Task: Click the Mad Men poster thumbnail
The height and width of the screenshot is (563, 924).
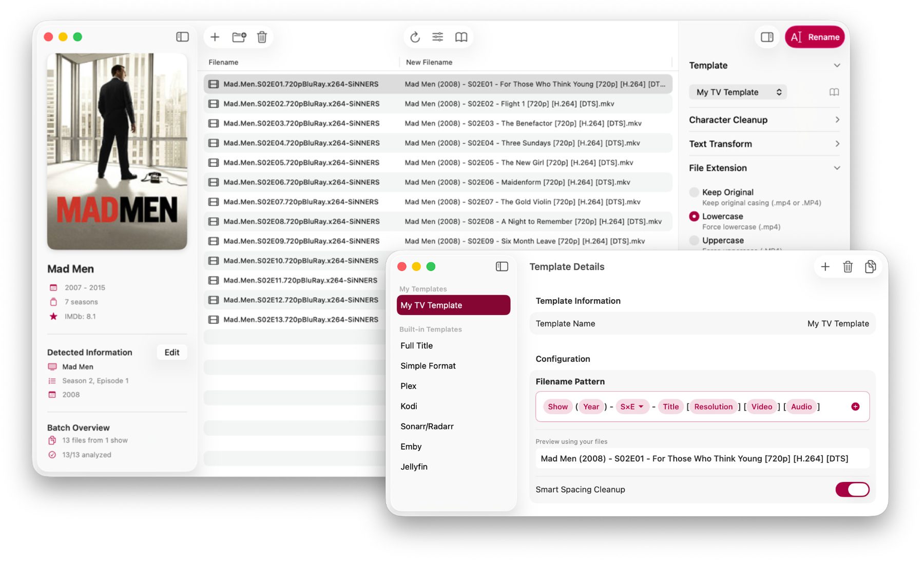Action: 117,151
